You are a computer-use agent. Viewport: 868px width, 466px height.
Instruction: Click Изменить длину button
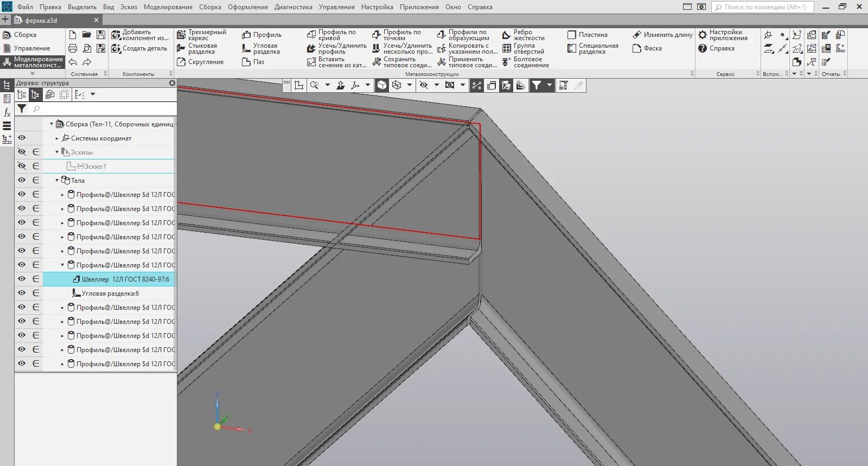tap(662, 35)
